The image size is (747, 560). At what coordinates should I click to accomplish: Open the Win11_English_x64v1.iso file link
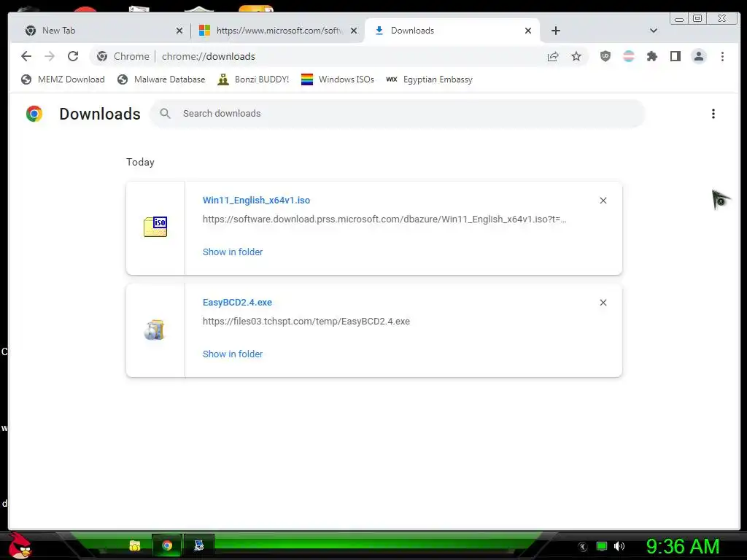coord(256,201)
